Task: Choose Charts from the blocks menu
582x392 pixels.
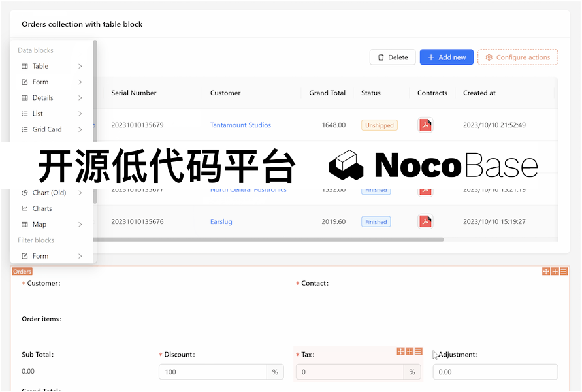Action: click(x=52, y=208)
